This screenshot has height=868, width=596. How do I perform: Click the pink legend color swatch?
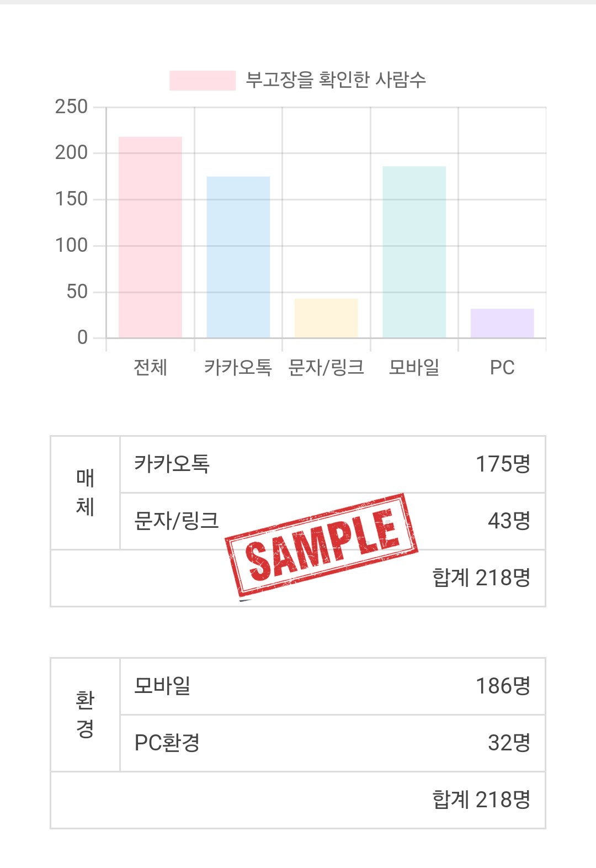coord(203,80)
